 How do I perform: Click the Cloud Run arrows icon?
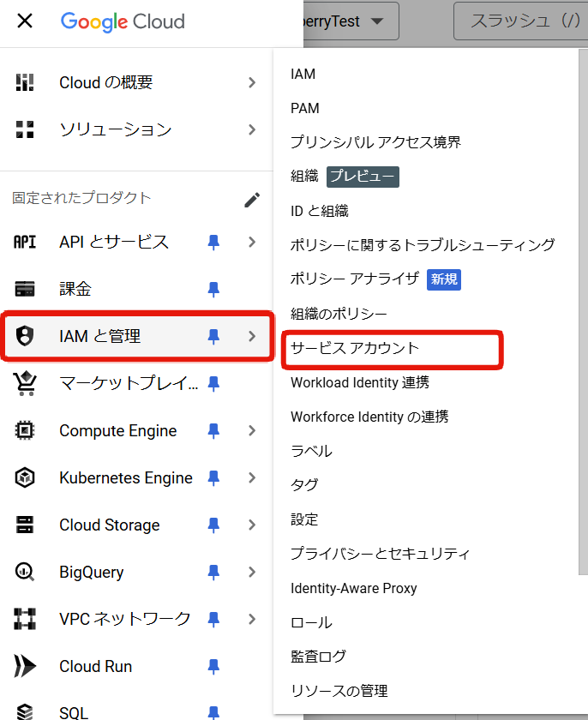(25, 666)
